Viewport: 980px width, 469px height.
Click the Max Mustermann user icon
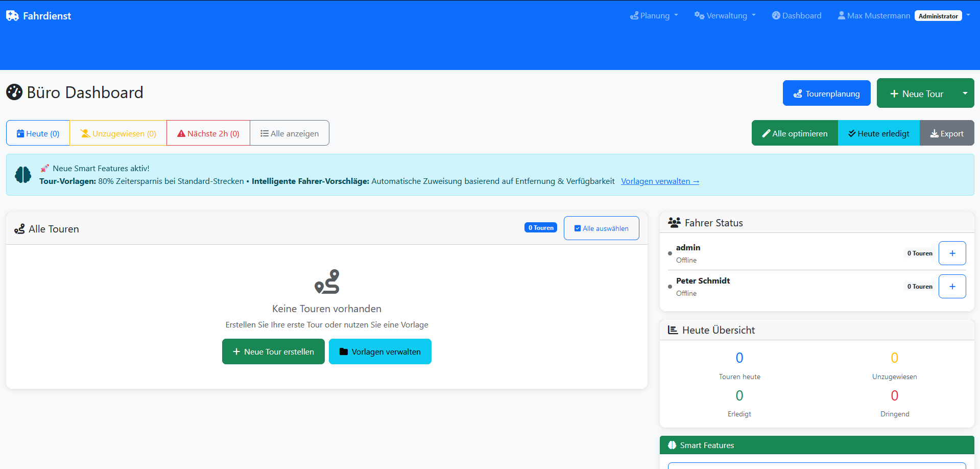coord(841,15)
